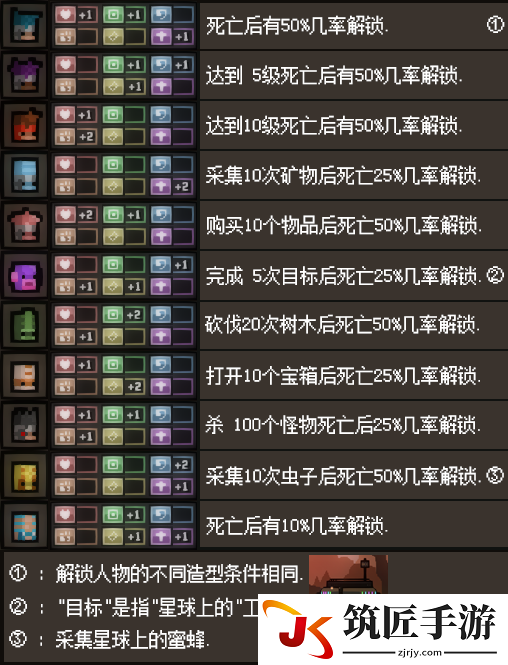
Task: Open the planet scene thumbnail image
Action: pyautogui.click(x=348, y=574)
